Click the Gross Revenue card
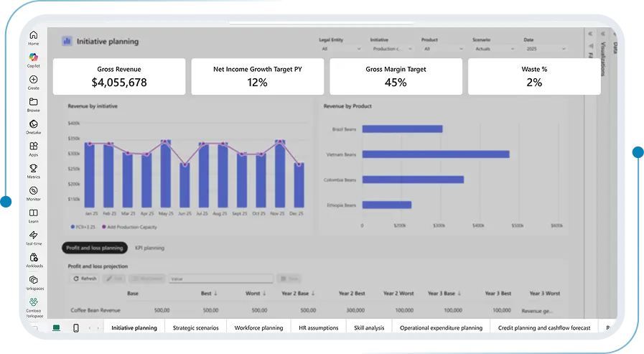The image size is (644, 354). (119, 76)
